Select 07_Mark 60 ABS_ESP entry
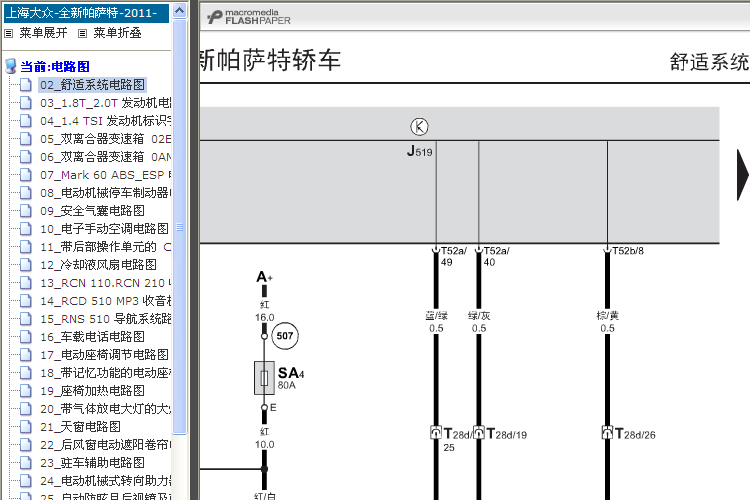 click(x=105, y=175)
